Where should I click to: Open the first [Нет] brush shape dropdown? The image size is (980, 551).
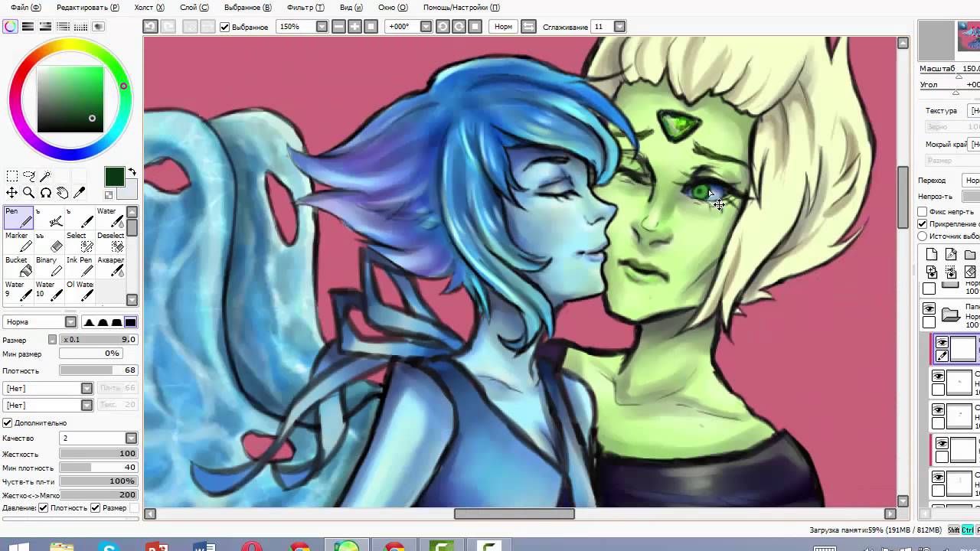point(87,389)
